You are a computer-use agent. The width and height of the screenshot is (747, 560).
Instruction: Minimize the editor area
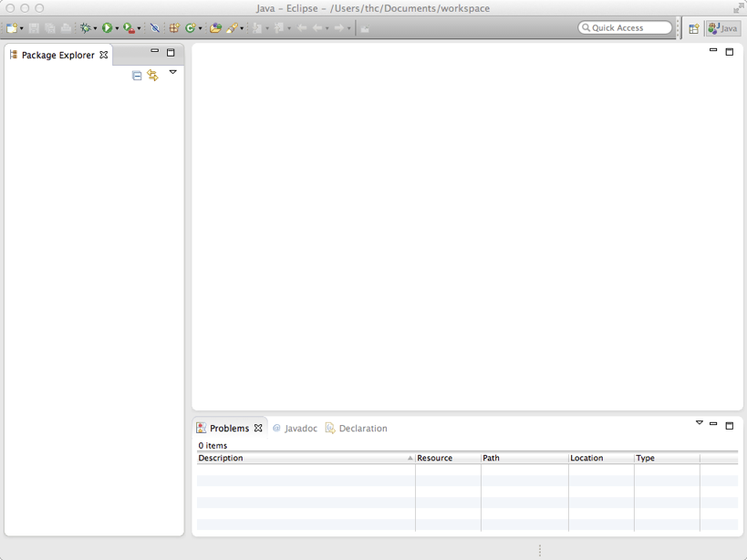[713, 49]
